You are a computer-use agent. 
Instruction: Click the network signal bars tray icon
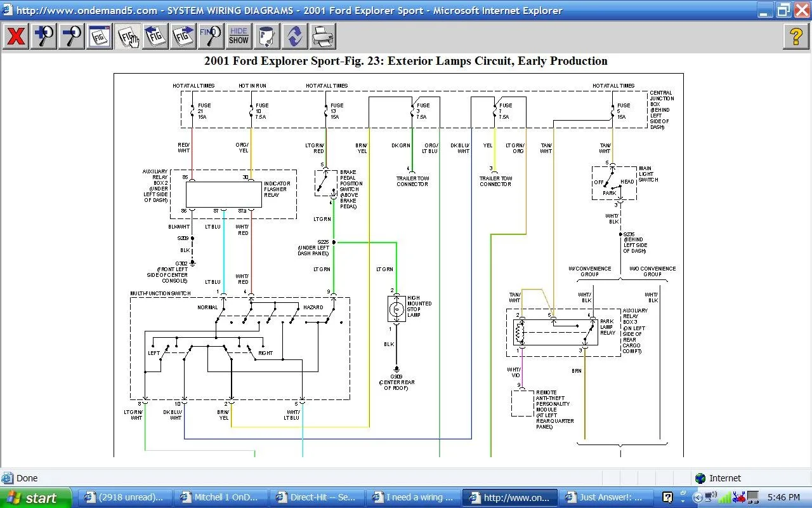pos(724,497)
